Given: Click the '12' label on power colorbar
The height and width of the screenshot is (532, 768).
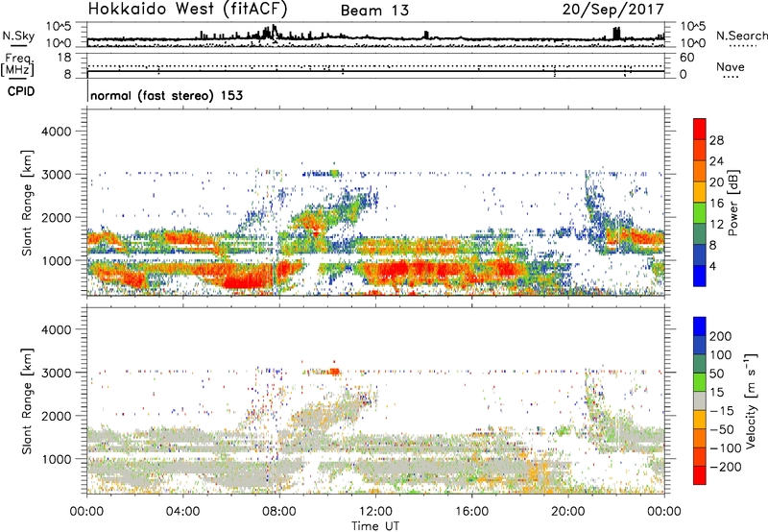Looking at the screenshot, I should 716,225.
